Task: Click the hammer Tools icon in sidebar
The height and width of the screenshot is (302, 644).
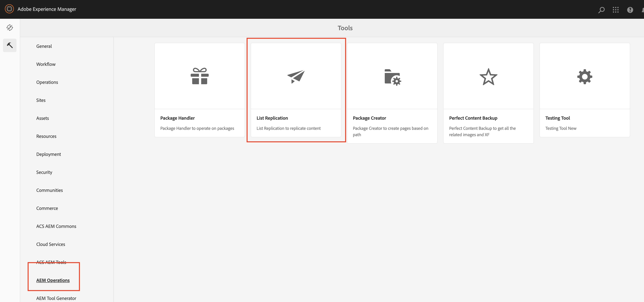Action: 10,45
